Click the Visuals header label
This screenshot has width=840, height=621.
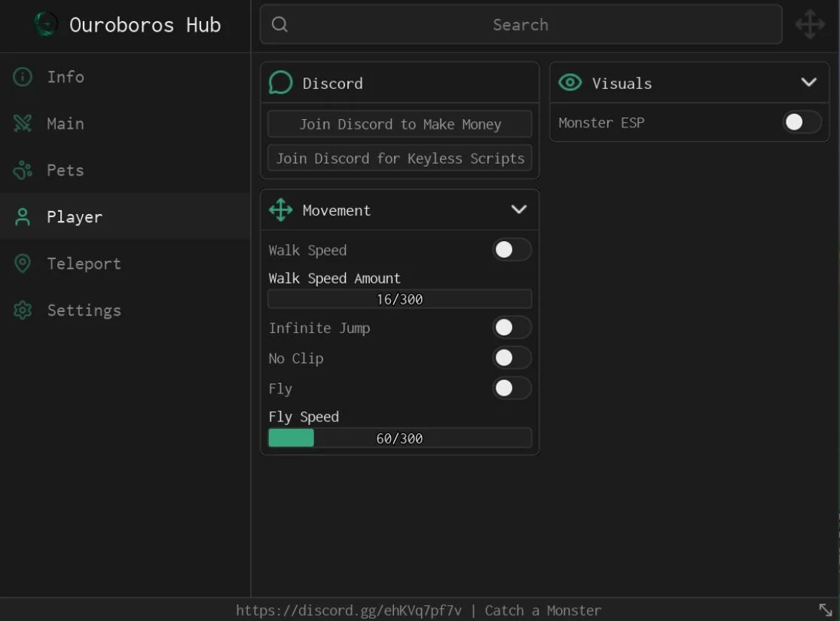click(x=622, y=84)
